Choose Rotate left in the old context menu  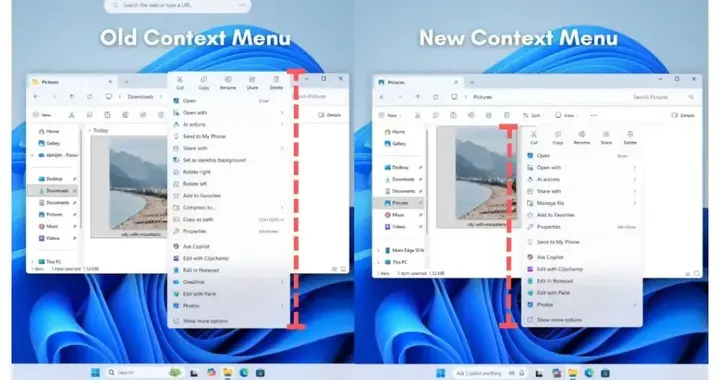click(229, 184)
